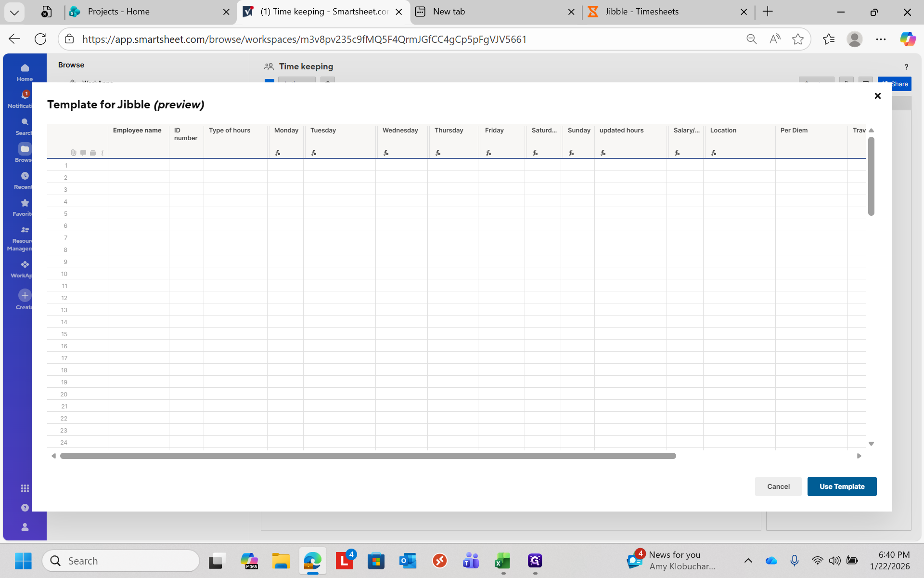Click the formula icon in Monday column
The height and width of the screenshot is (578, 924).
278,153
